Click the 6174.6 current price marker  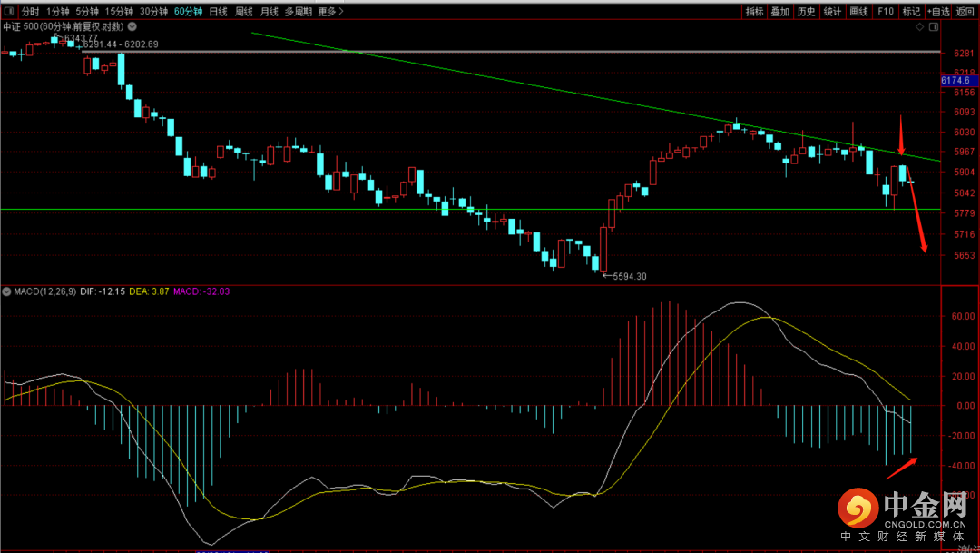pyautogui.click(x=958, y=81)
